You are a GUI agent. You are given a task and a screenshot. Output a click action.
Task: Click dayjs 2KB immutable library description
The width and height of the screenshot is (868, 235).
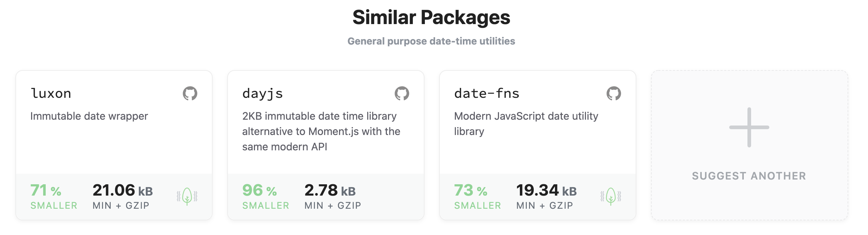(x=321, y=131)
